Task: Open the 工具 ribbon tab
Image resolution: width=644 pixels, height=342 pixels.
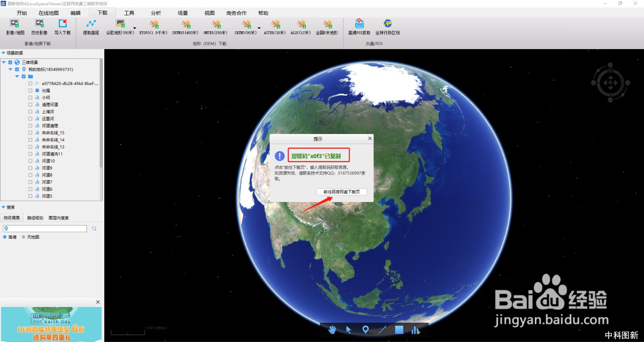Action: click(x=129, y=13)
